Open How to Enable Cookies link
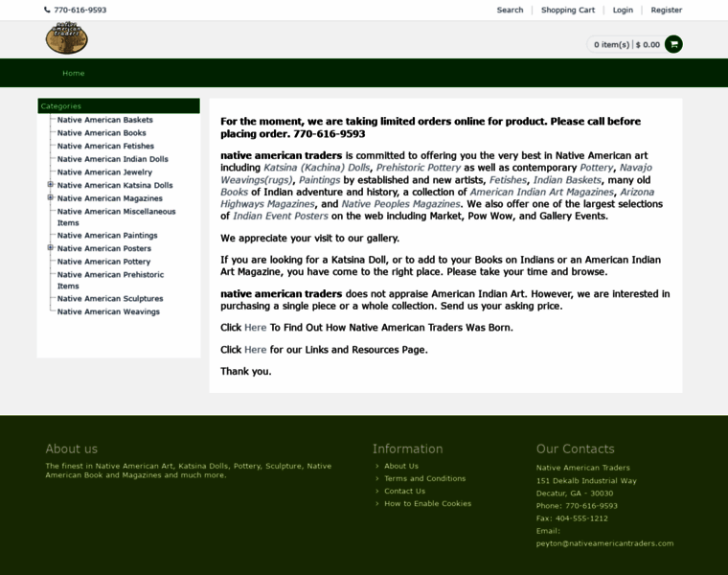The height and width of the screenshot is (575, 728). pos(427,503)
